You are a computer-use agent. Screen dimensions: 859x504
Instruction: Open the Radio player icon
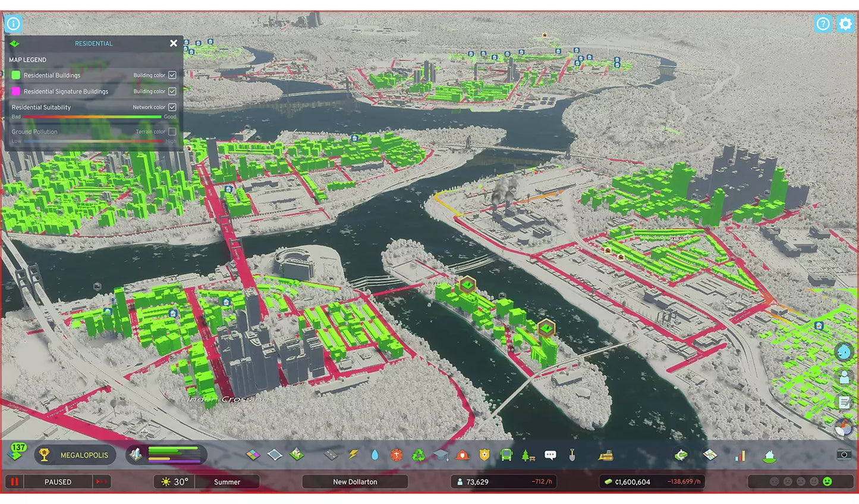pos(844,426)
